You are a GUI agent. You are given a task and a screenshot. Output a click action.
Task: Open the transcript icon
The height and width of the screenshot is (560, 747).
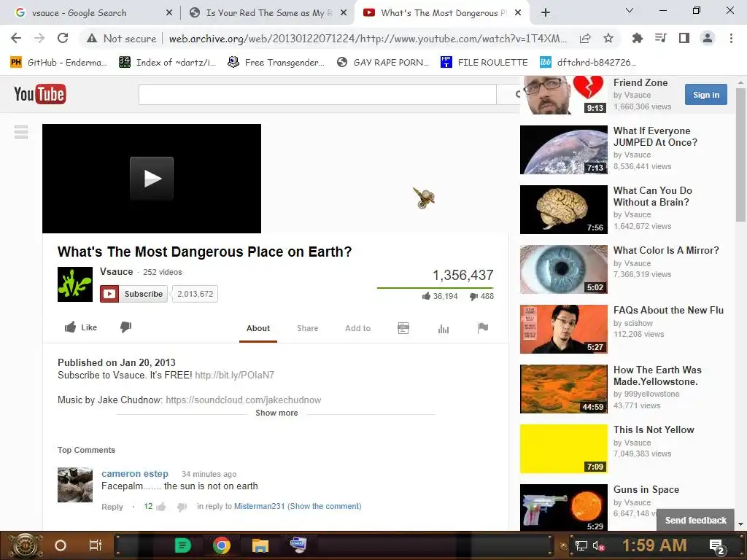point(403,328)
